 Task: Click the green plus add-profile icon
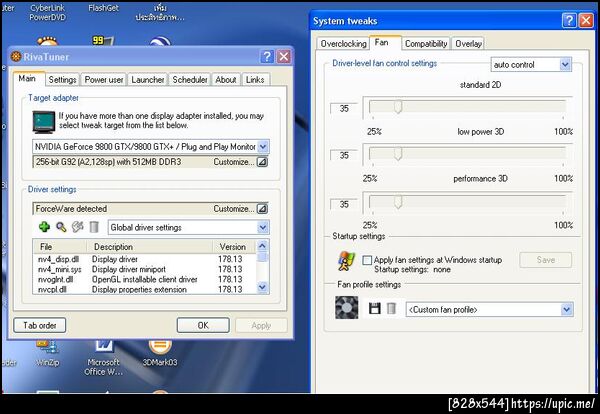44,227
